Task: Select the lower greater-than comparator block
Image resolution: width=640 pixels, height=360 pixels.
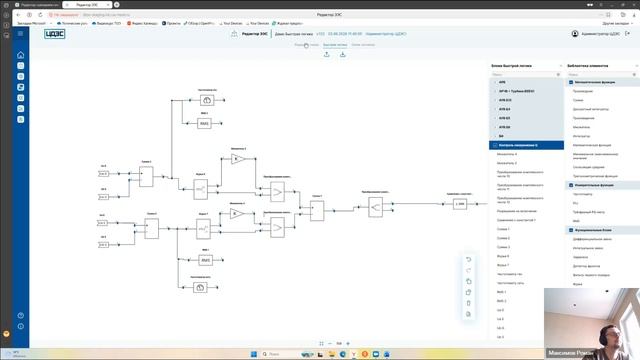Action: point(277,228)
